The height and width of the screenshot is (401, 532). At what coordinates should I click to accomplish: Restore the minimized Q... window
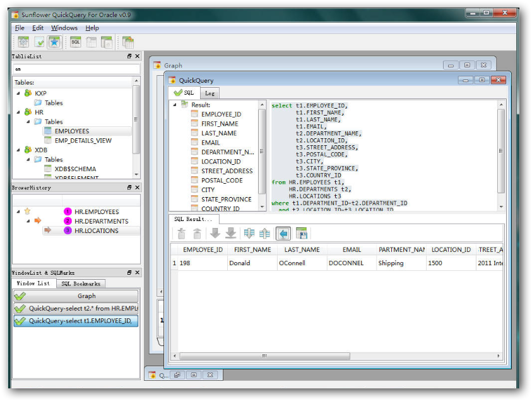click(177, 375)
